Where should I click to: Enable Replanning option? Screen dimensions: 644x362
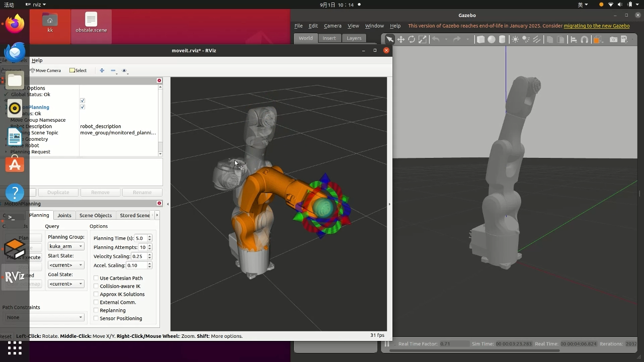click(96, 310)
